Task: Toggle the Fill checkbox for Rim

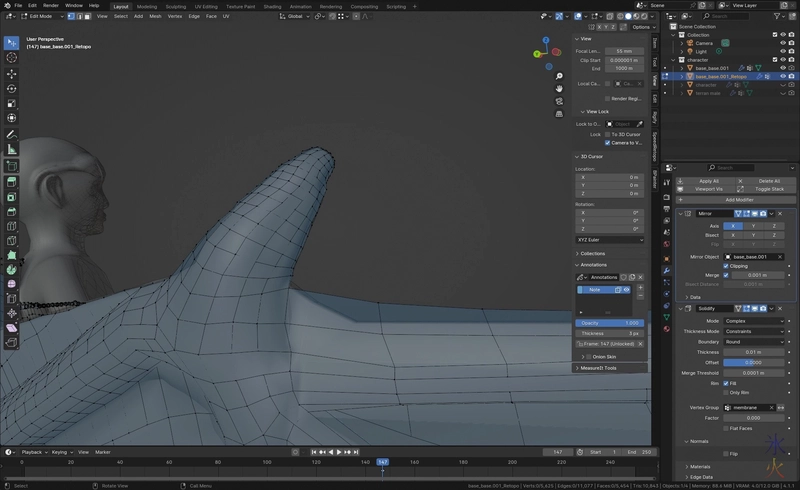Action: pos(727,382)
